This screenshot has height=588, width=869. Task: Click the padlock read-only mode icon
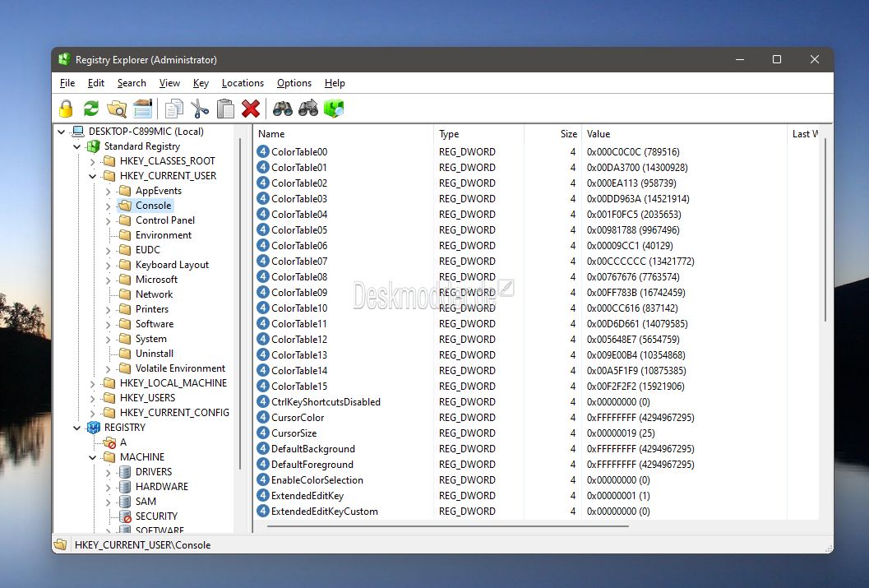[66, 109]
